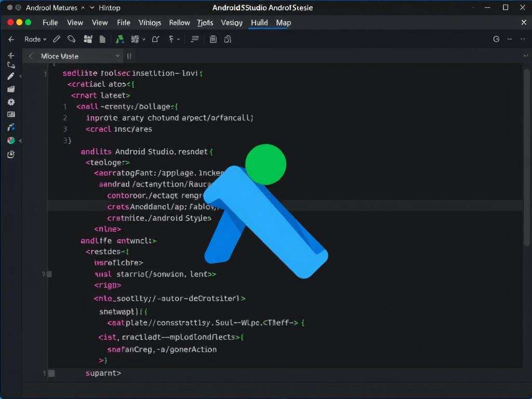Click the text lines icon in toolbar

pos(195,39)
